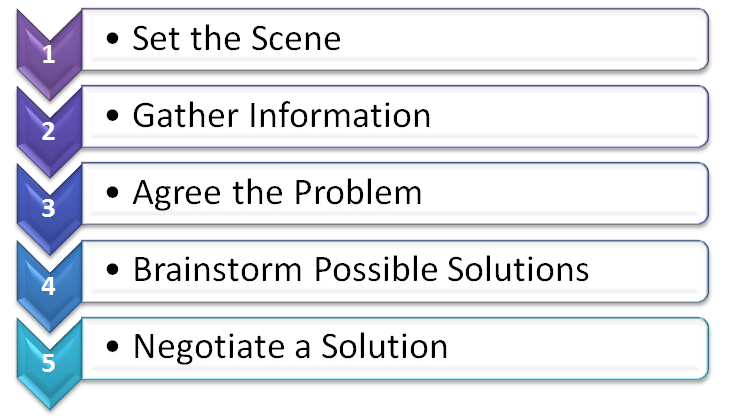Image resolution: width=731 pixels, height=420 pixels.
Task: Select the Negotiate a Solution text
Action: click(x=290, y=347)
